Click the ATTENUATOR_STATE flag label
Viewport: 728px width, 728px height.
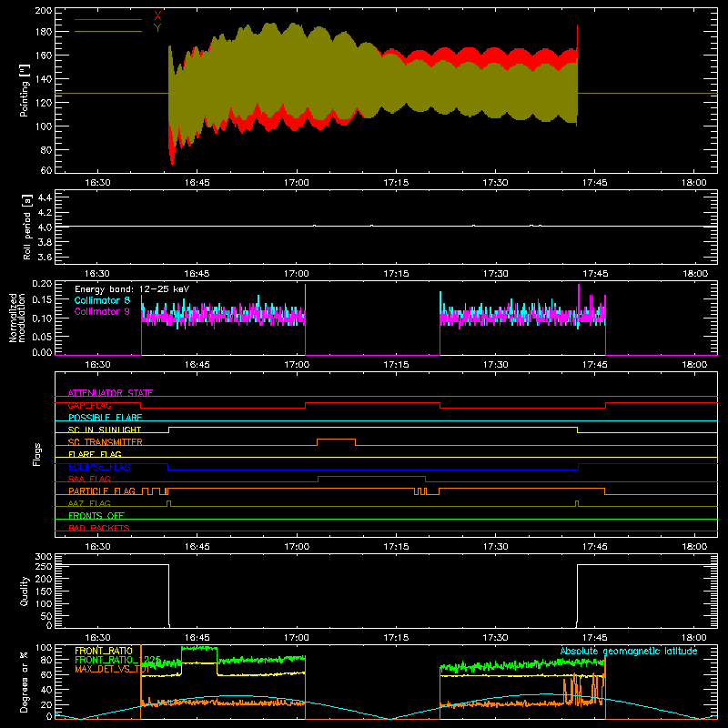click(110, 393)
